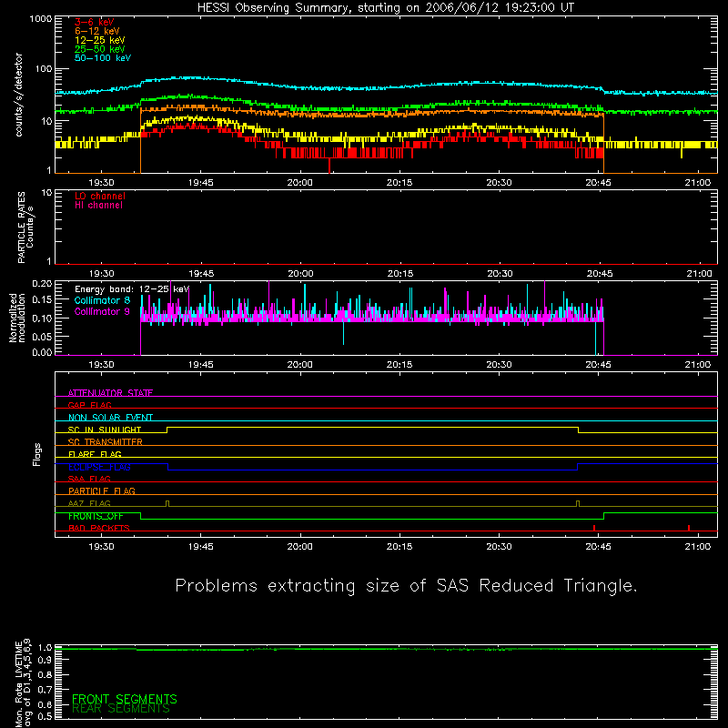
Task: Click the 0.00 tick on the modulation axis
Action: [42, 352]
